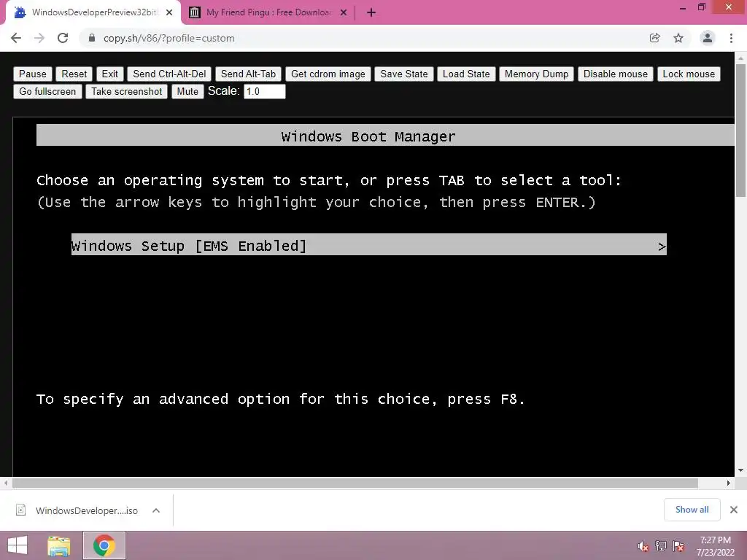Disable mouse in the emulator
747x560 pixels.
616,74
